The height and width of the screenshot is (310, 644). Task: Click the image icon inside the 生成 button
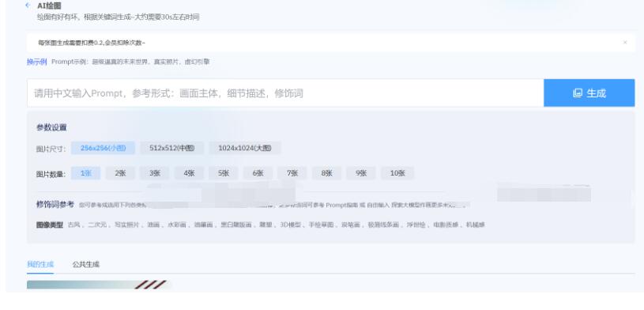pos(578,93)
